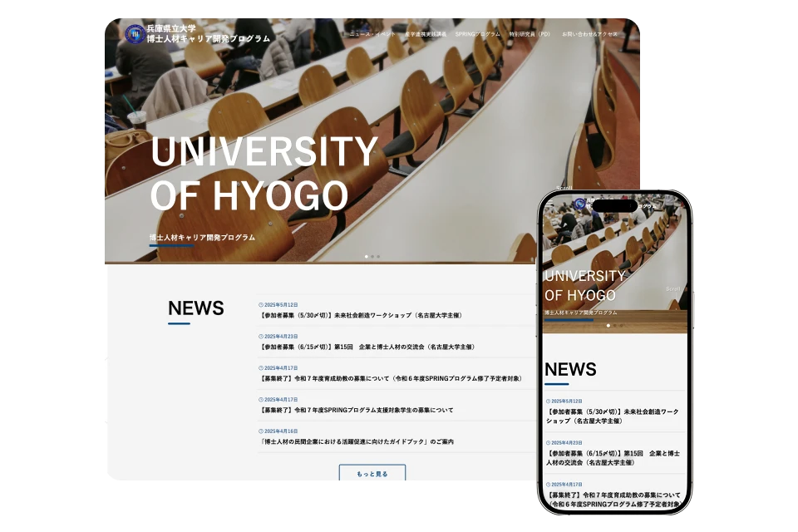Select third slider dot on desktop hero

pyautogui.click(x=378, y=257)
